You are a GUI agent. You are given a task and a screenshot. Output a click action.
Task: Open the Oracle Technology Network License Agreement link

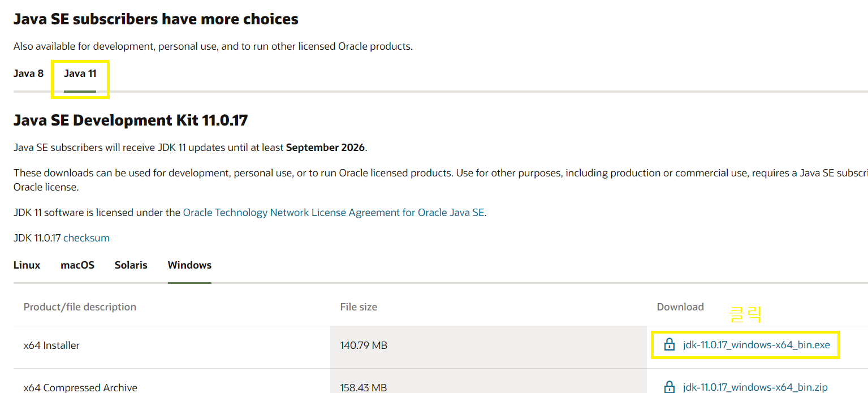click(x=334, y=213)
